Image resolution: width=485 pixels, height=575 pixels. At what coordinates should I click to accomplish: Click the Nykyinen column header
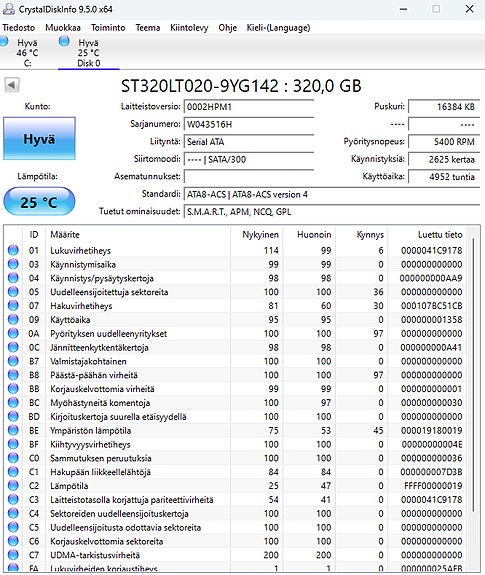tap(257, 235)
